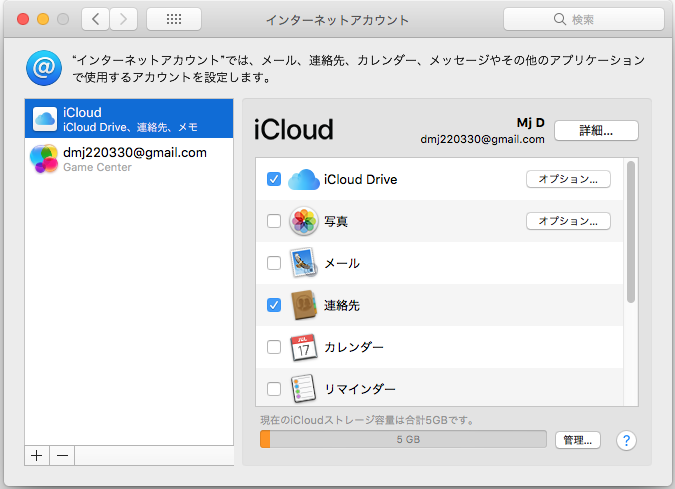Click the iCloud Drive cloud icon

click(303, 180)
